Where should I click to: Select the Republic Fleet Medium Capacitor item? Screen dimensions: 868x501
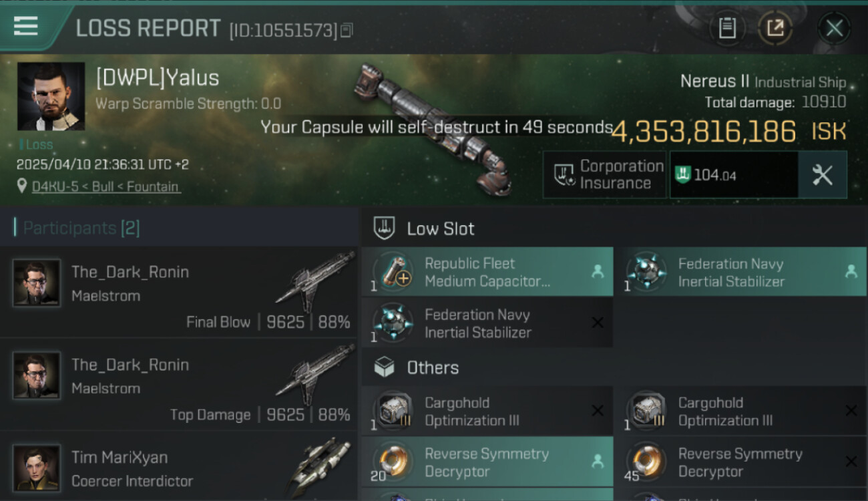click(487, 273)
